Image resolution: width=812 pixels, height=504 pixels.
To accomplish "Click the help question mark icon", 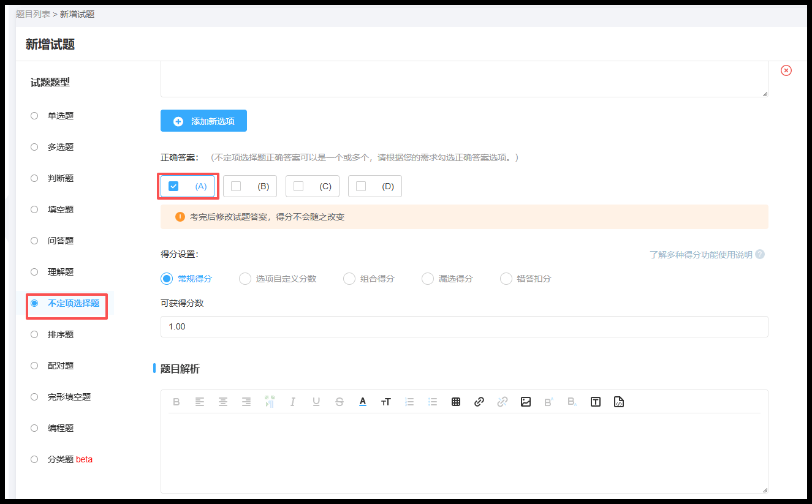I will pos(760,254).
